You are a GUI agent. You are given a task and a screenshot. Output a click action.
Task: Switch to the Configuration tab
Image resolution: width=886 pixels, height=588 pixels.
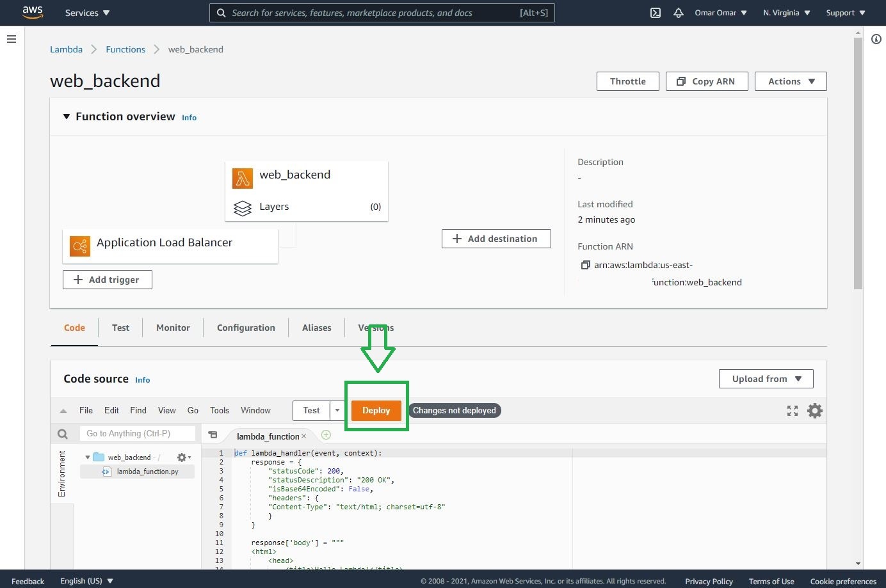pos(246,328)
